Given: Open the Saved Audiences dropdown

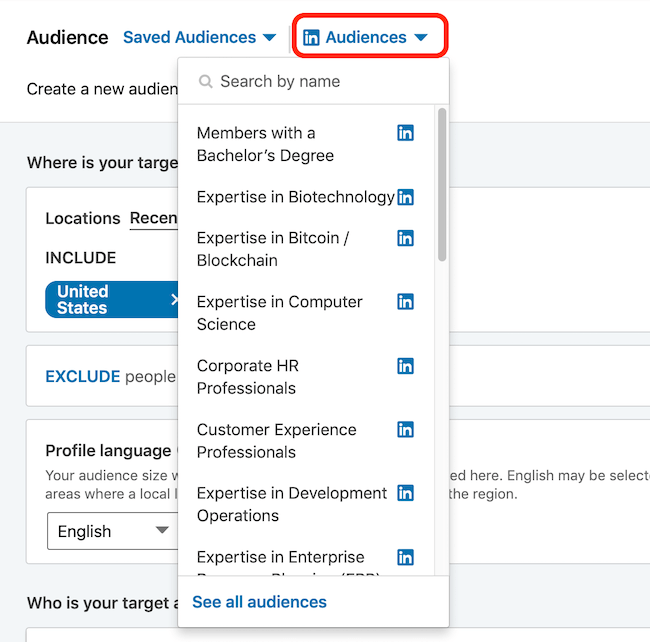Looking at the screenshot, I should (x=199, y=38).
